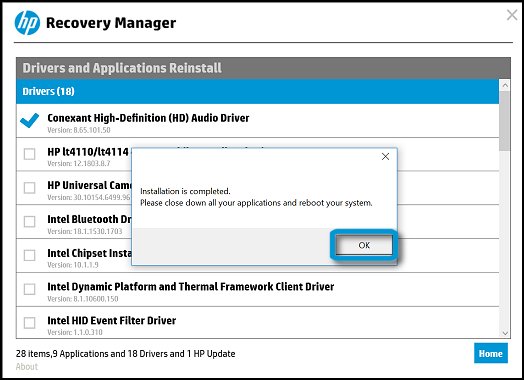
Task: Select Conexant High-Definition (HD) Audio Driver text
Action: tap(148, 118)
